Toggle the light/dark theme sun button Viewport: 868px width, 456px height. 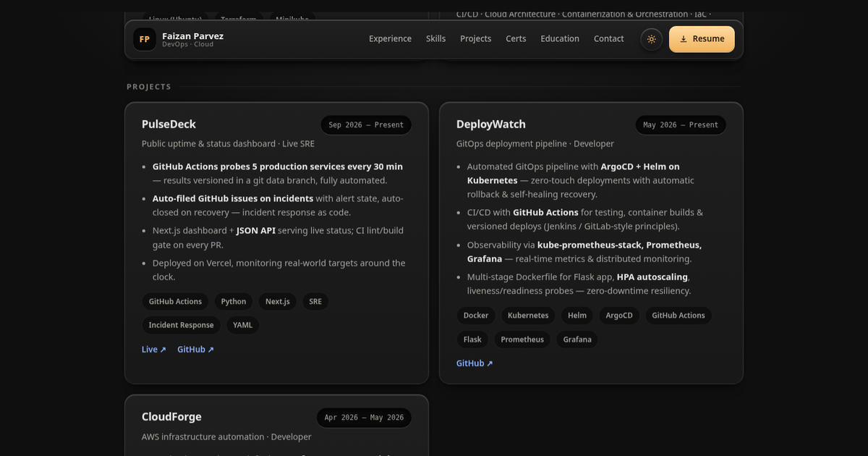651,39
